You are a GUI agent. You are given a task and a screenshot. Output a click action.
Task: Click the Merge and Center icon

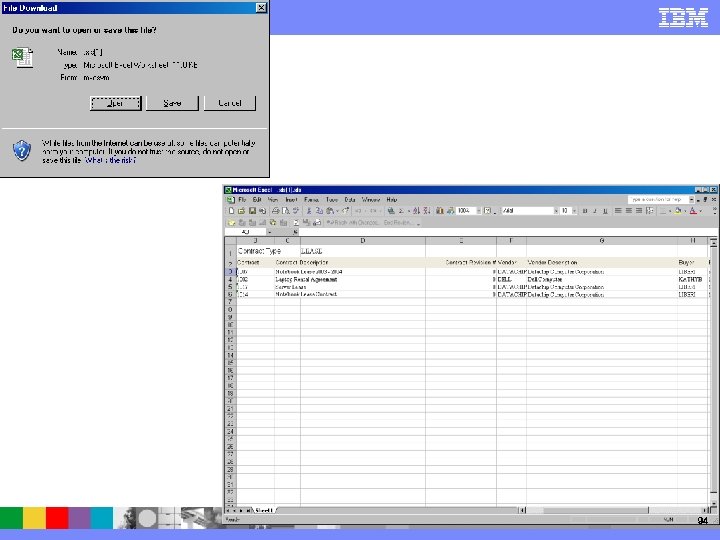[649, 210]
